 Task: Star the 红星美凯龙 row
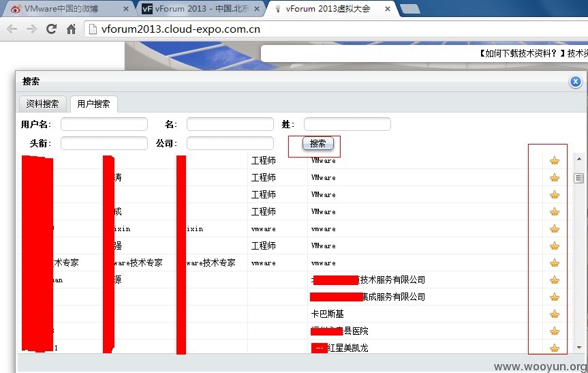(x=555, y=348)
